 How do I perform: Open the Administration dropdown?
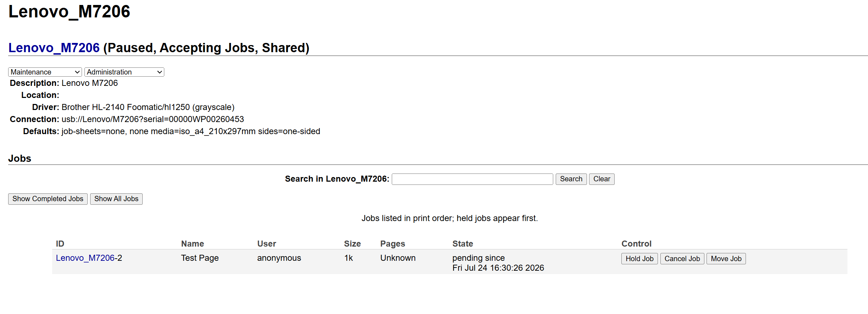(124, 72)
